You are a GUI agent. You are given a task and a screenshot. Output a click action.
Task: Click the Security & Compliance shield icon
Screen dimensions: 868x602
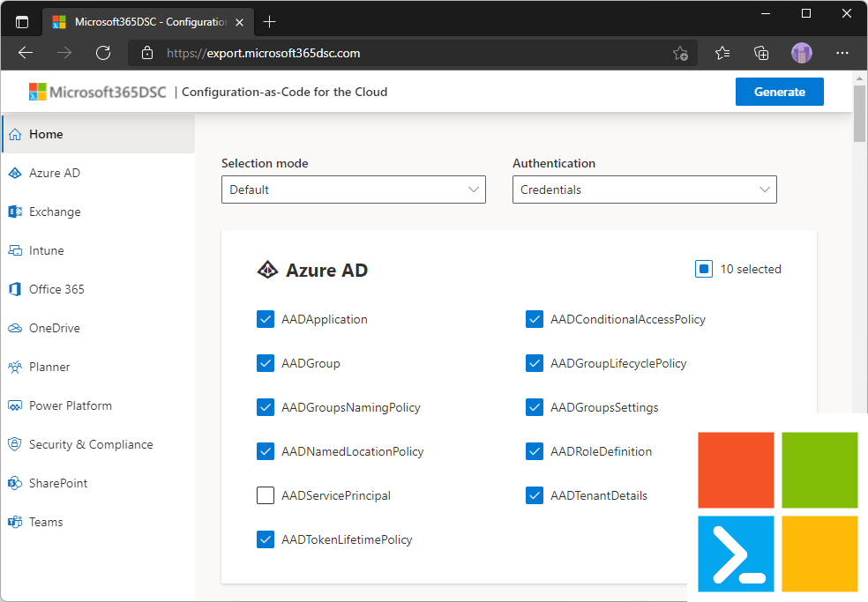click(x=15, y=444)
